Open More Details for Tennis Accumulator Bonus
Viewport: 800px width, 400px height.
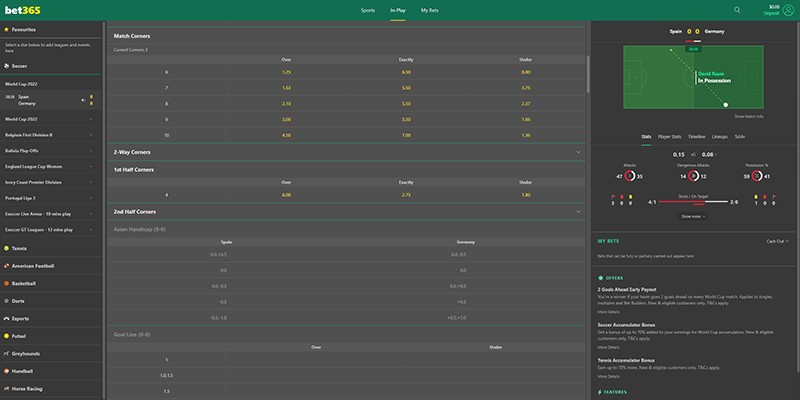(608, 377)
